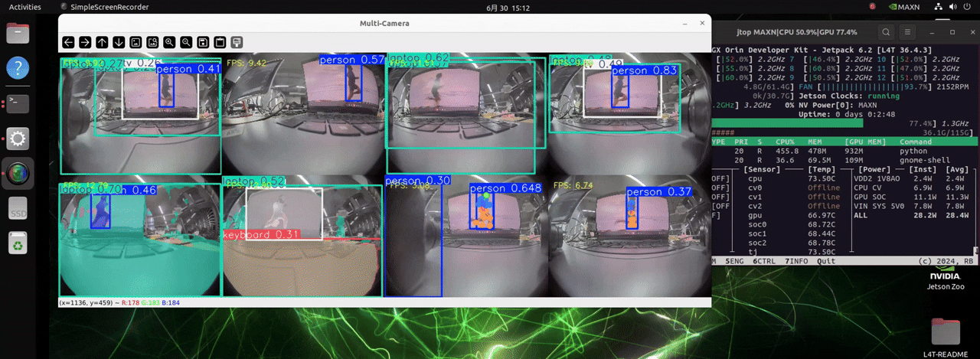
Task: Click the pan down arrow in Multi-Camera toolbar
Action: click(119, 42)
